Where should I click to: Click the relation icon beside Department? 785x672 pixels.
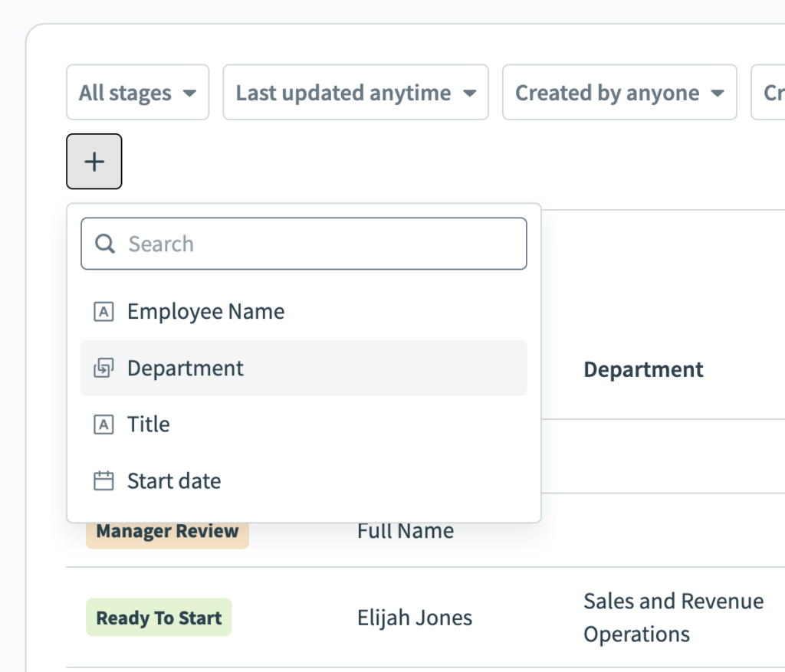[x=103, y=368]
